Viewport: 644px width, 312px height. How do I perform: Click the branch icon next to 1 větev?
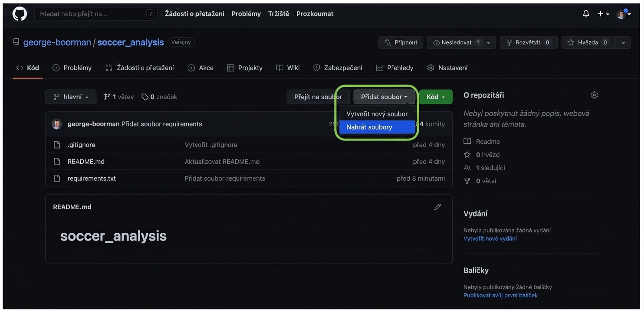coord(107,97)
